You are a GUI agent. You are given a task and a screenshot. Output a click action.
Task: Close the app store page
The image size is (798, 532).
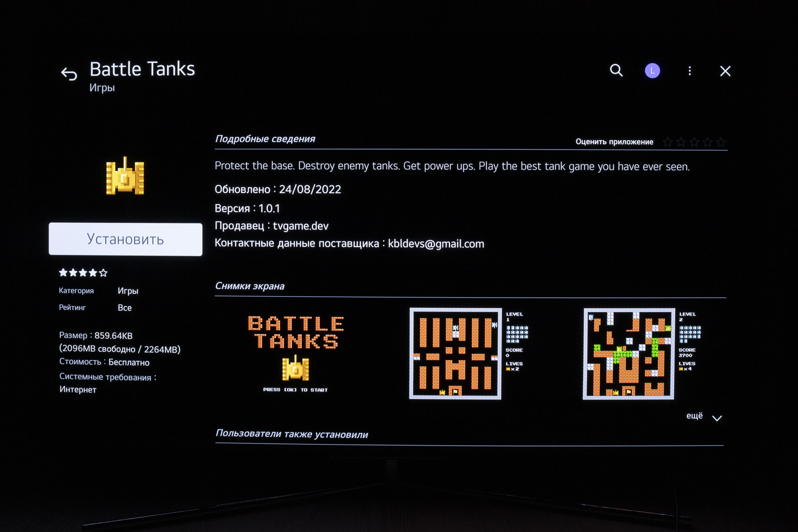pos(725,71)
